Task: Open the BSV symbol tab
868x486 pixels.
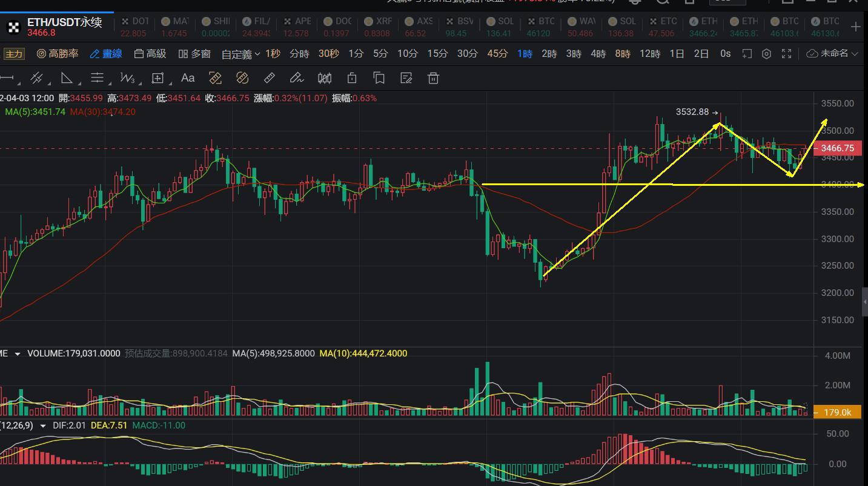Action: click(x=459, y=27)
